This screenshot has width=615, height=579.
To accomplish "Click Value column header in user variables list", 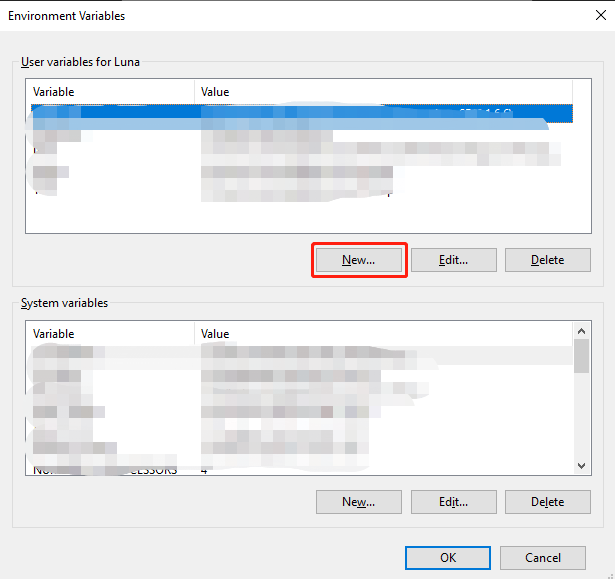I will pyautogui.click(x=380, y=92).
